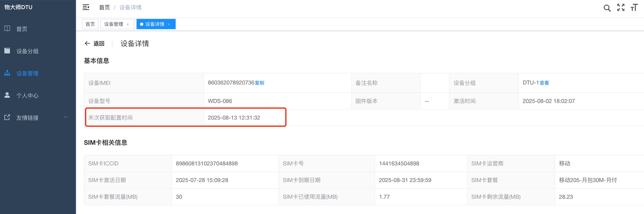Click the 首页 book icon in sidebar

(7, 29)
